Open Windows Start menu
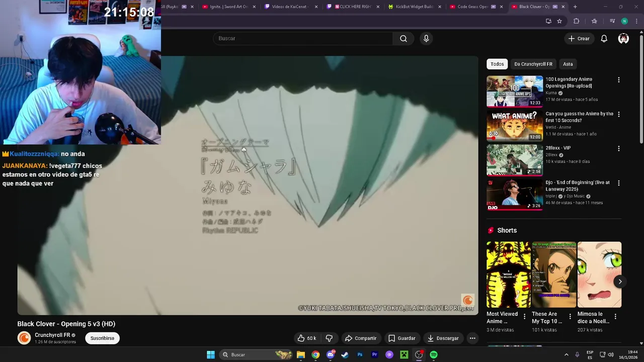This screenshot has height=362, width=644. [x=211, y=355]
